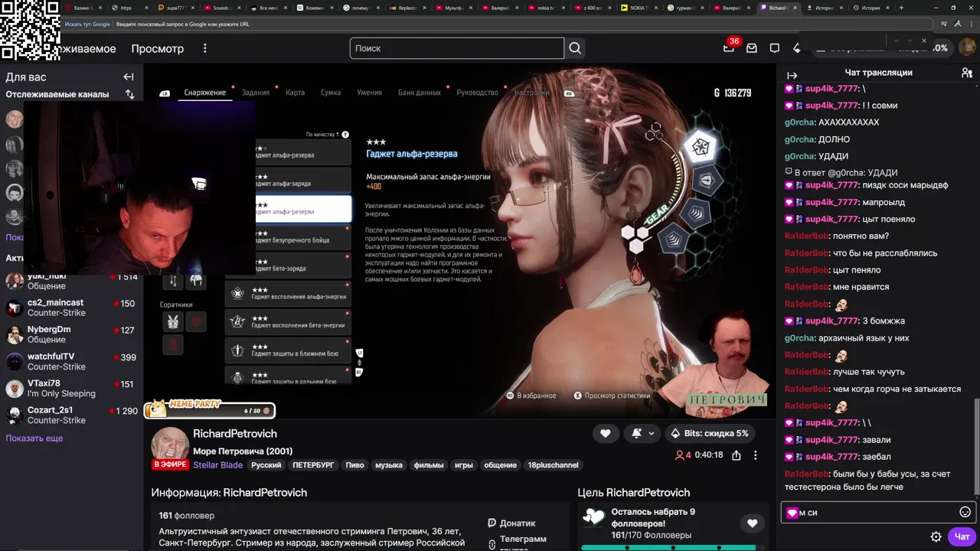980x551 pixels.
Task: Open Cozart_2s1 channel in sidebar
Action: pyautogui.click(x=70, y=416)
